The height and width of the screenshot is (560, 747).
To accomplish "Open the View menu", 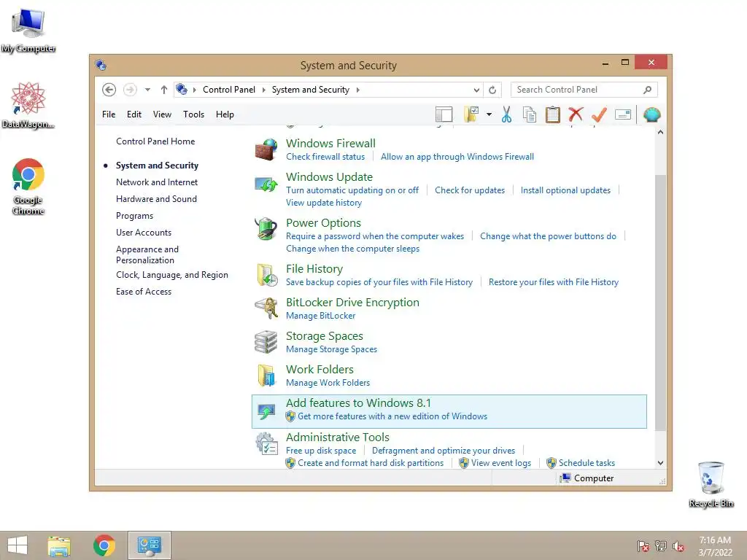I will click(162, 114).
